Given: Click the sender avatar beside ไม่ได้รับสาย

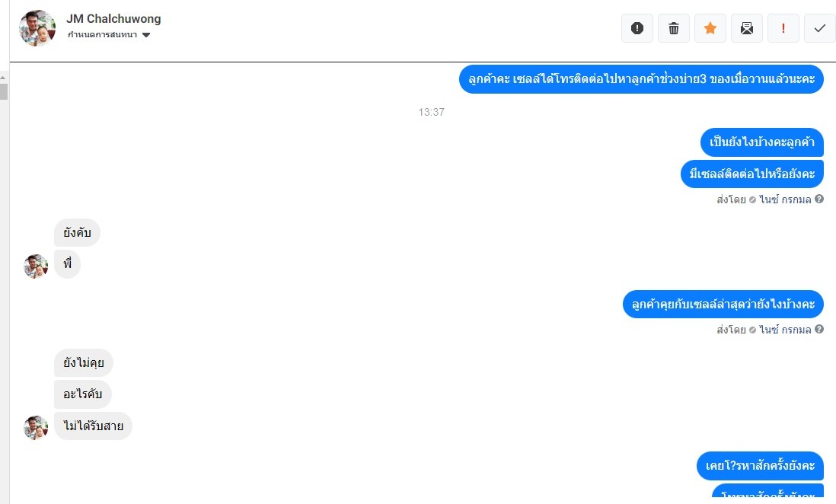Looking at the screenshot, I should pos(36,427).
